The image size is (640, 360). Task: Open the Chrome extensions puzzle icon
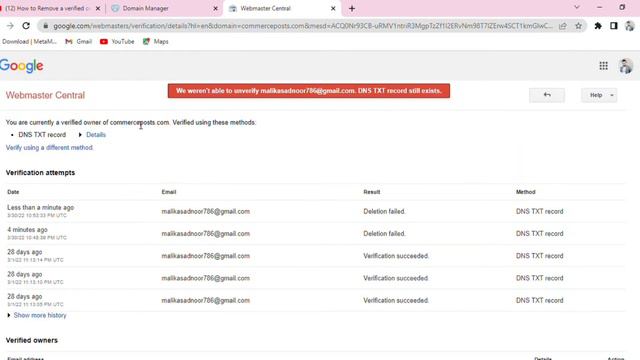coord(598,26)
